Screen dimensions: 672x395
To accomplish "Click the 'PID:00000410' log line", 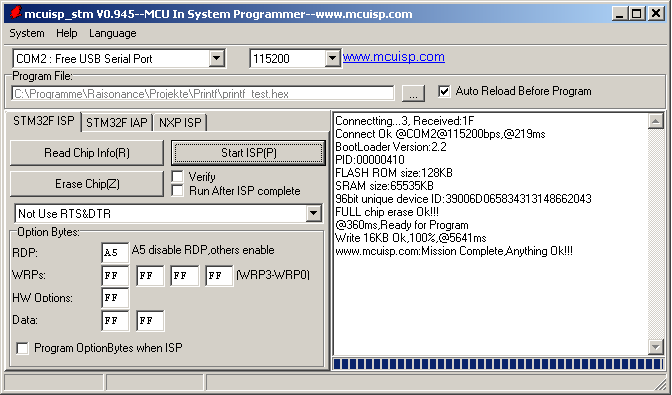I will (369, 160).
